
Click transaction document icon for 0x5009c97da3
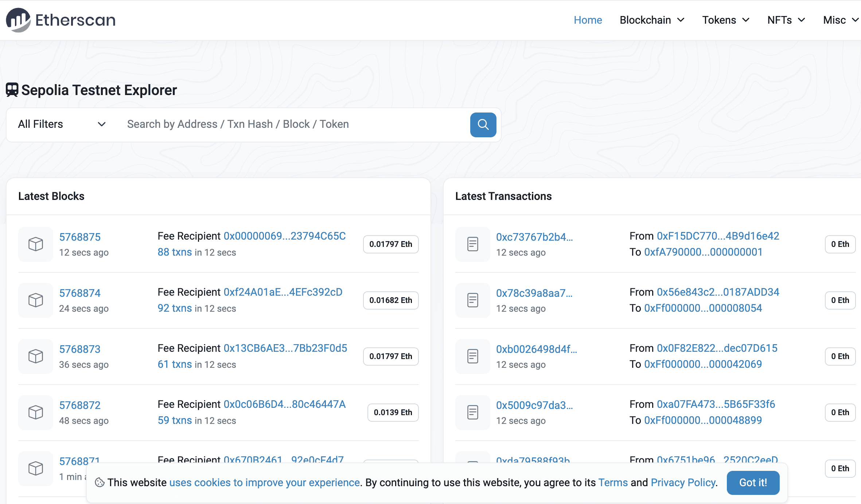(x=473, y=412)
